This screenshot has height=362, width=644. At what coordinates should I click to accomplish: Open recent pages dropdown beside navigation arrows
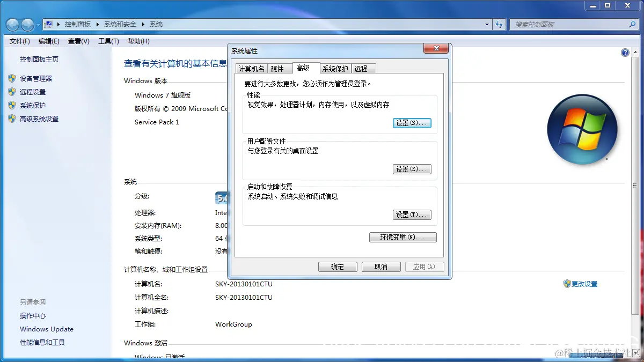[x=38, y=25]
